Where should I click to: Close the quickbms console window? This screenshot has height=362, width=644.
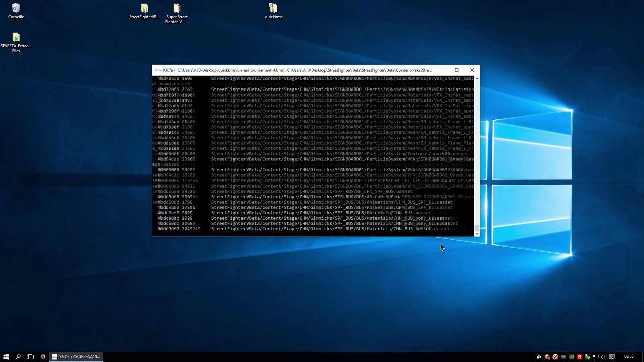472,70
